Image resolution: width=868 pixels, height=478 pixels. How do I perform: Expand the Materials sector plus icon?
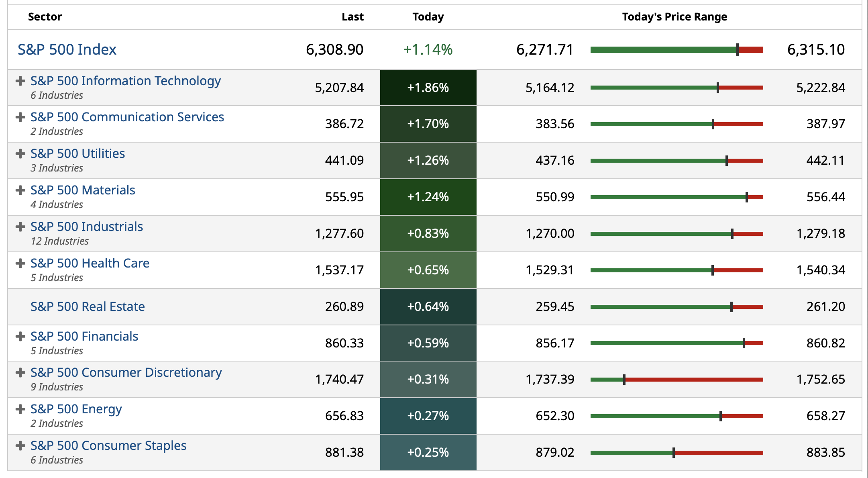pos(20,190)
